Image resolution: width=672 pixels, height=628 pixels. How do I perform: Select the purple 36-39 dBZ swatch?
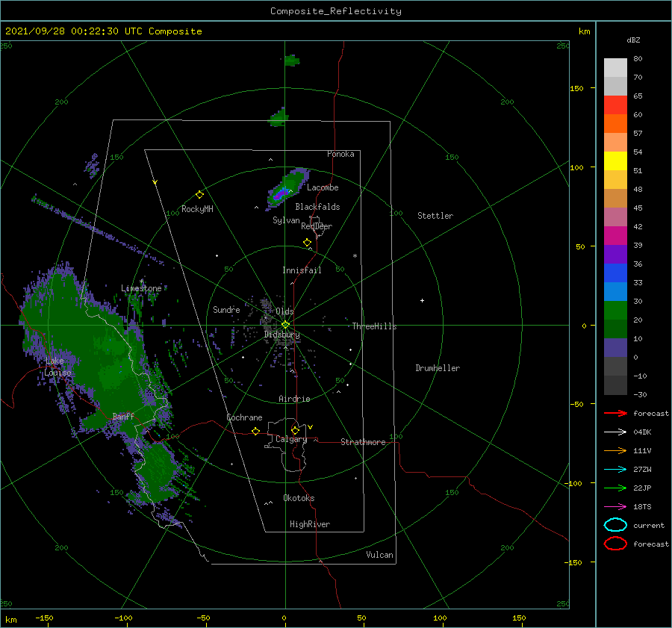tap(615, 255)
